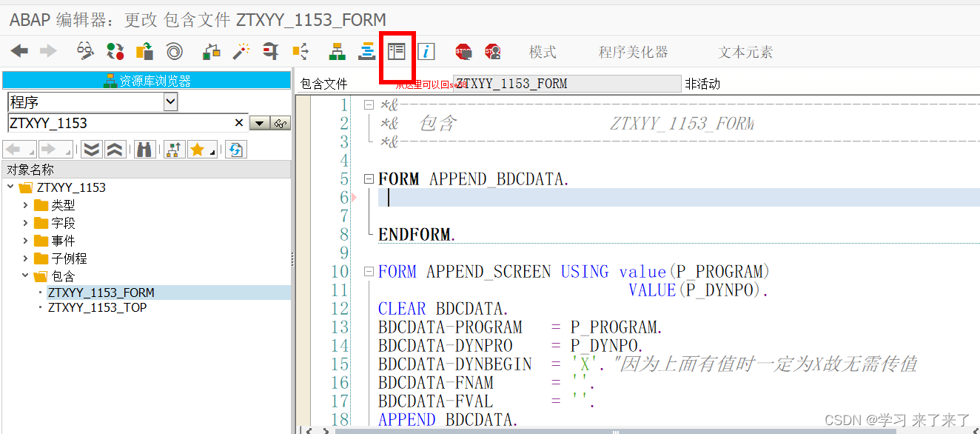
Task: Click the binoculars find icon in the browser
Action: 144,150
